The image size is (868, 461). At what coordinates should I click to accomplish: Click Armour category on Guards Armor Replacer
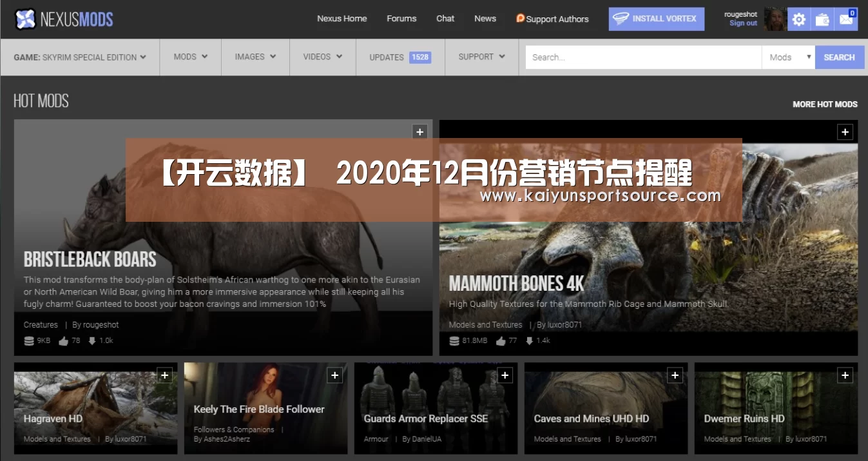pos(376,439)
